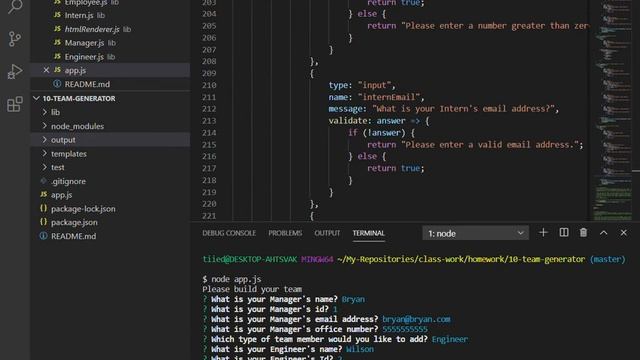Click 'internEmail' string in the code
Image resolution: width=640 pixels, height=360 pixels.
(x=391, y=97)
